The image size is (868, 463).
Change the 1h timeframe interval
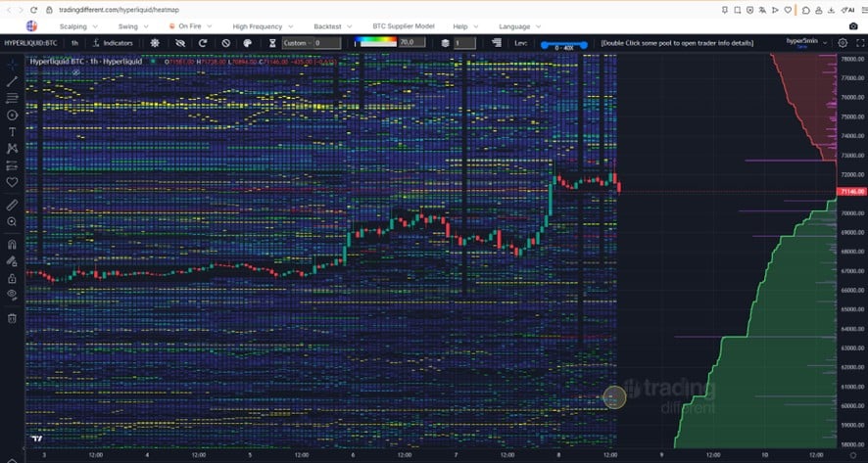[x=74, y=43]
